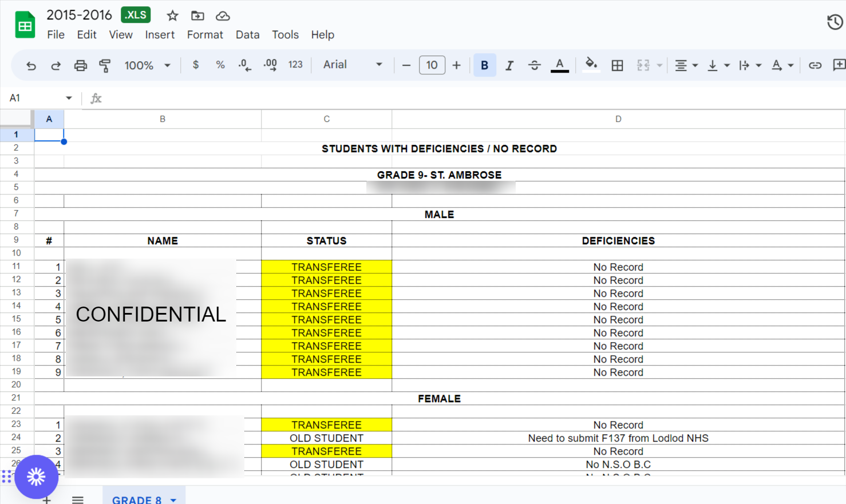Toggle italic formatting
Screen dimensions: 846x504
point(509,65)
